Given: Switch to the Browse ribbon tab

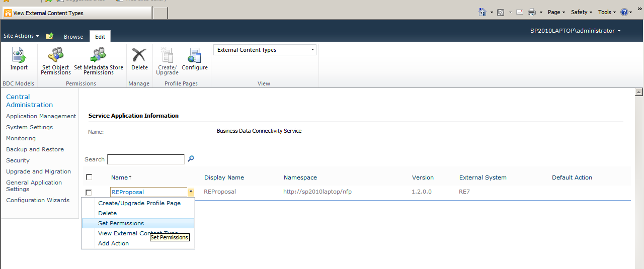Looking at the screenshot, I should pyautogui.click(x=73, y=37).
